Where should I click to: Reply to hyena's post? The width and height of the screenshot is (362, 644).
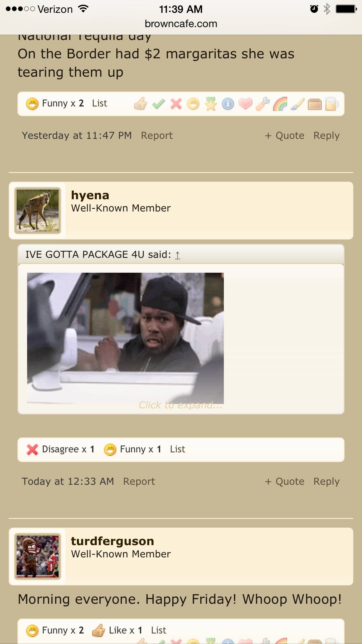326,482
